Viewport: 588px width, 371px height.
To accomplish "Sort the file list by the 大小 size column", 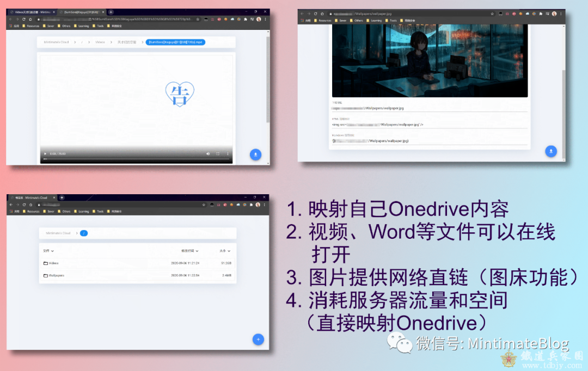I will (225, 251).
